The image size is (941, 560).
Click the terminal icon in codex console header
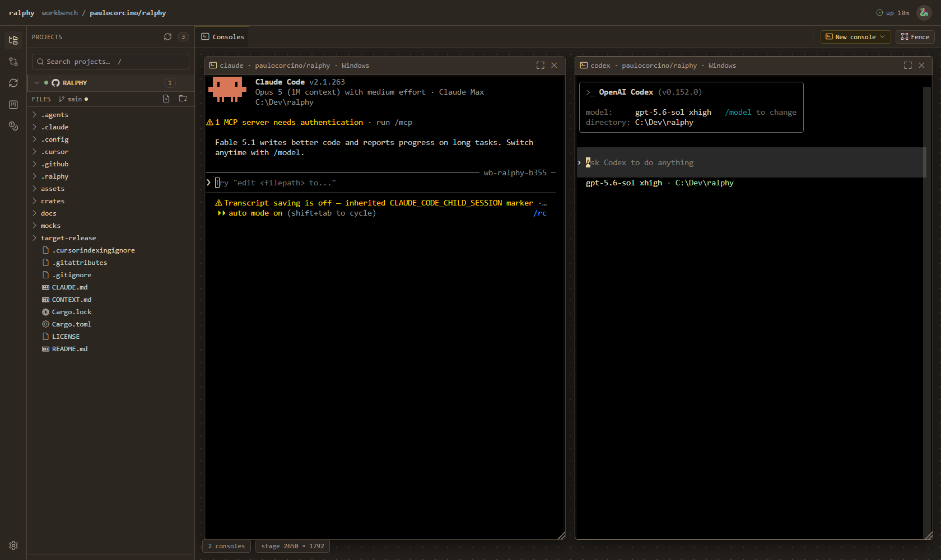pyautogui.click(x=584, y=66)
